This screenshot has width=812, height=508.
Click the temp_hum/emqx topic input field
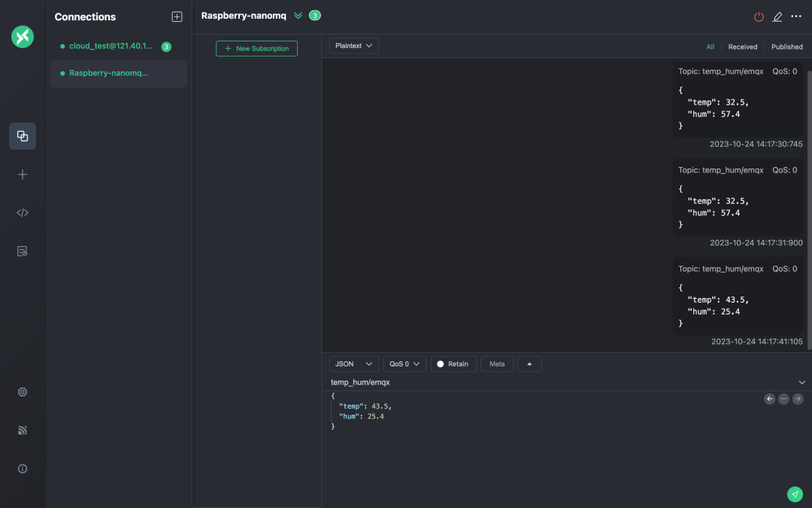(562, 382)
